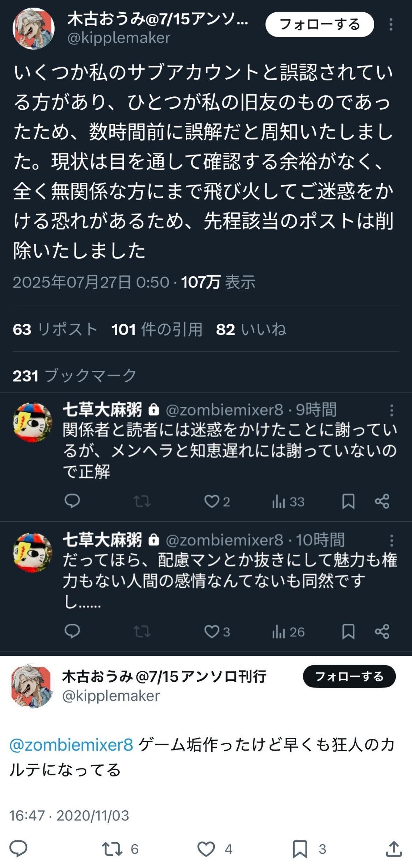
Task: Reply to the 10時間 post
Action: [72, 631]
